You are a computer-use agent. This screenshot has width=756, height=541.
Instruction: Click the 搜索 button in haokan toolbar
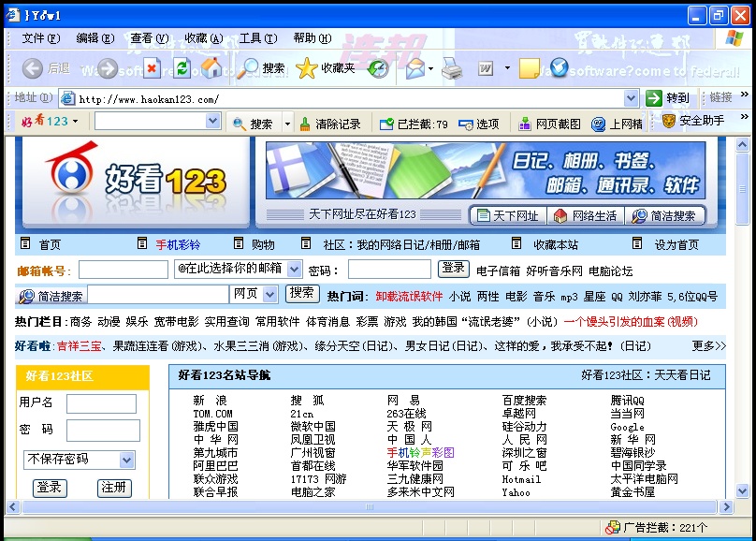[253, 124]
